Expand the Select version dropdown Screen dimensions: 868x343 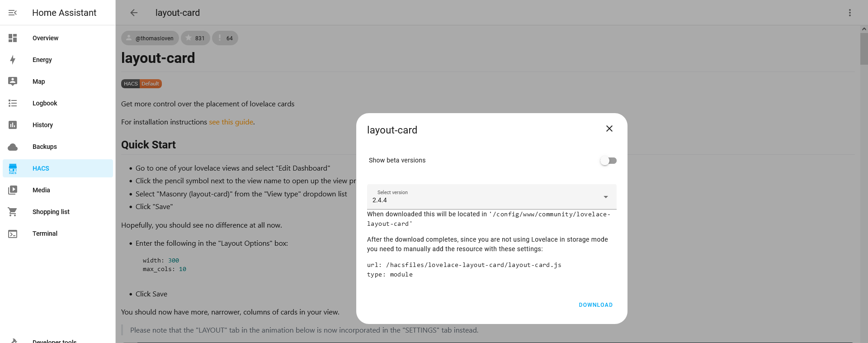(x=492, y=197)
